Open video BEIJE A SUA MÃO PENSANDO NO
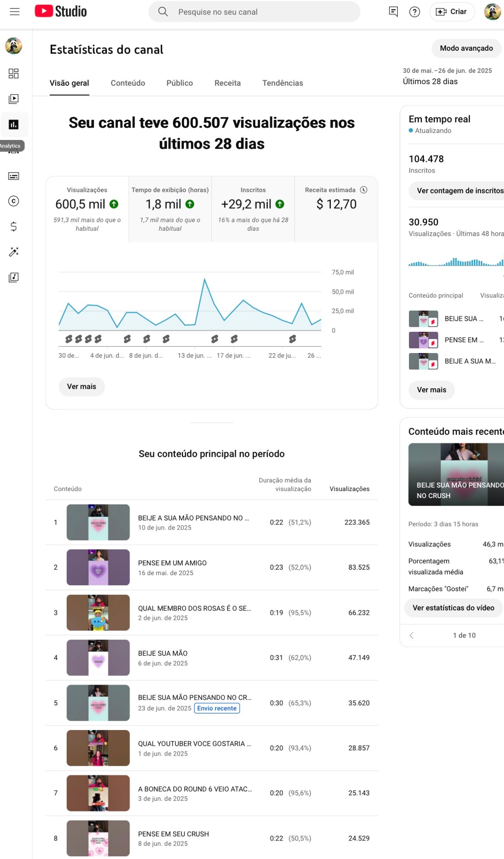Screen dimensions: 504x859 [x=193, y=518]
